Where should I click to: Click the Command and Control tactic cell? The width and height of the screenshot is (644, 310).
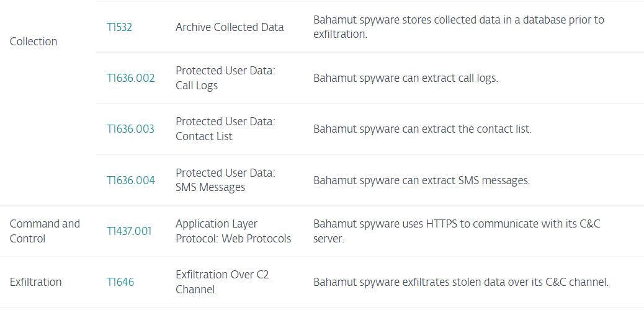(45, 231)
